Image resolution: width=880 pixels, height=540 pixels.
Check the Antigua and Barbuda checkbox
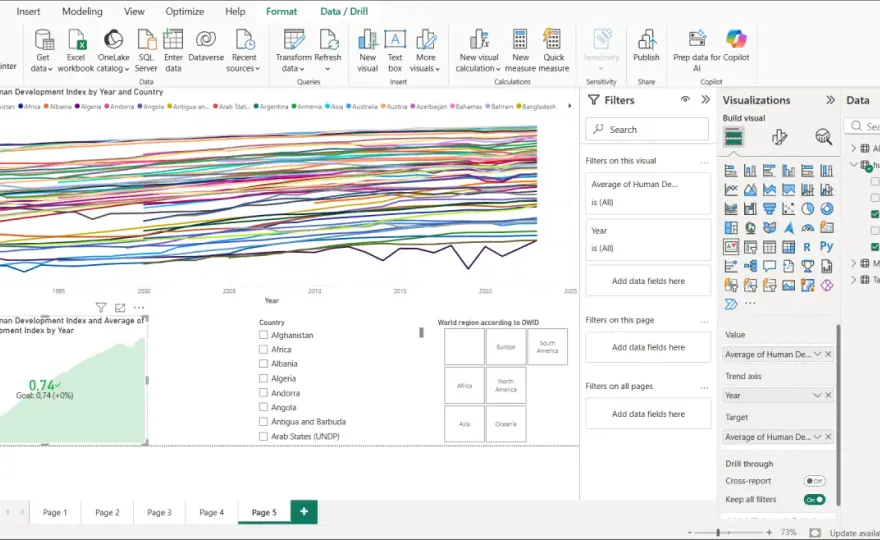pos(263,422)
